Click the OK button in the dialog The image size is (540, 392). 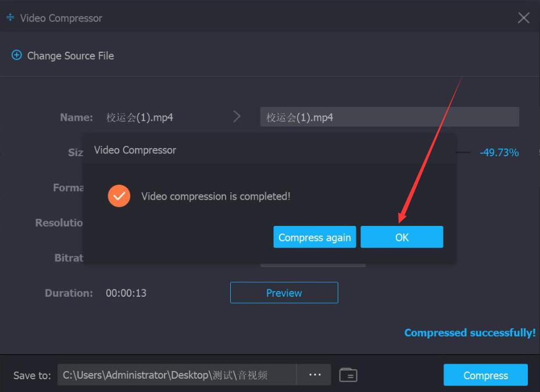(402, 237)
